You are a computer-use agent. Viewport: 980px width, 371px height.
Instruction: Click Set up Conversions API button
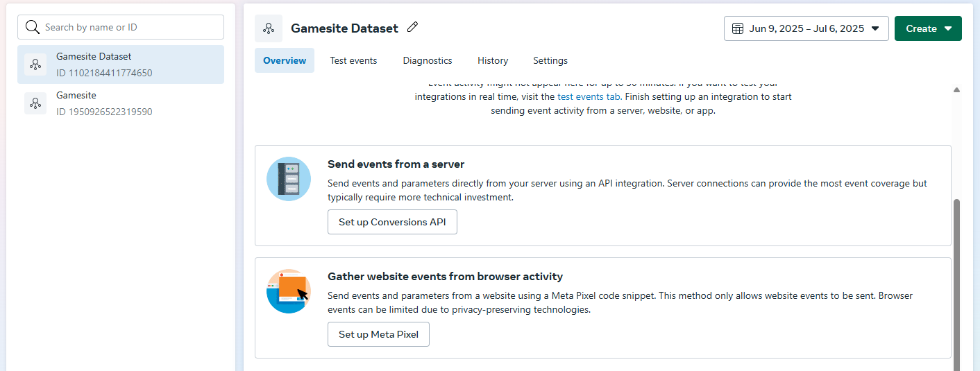point(392,222)
